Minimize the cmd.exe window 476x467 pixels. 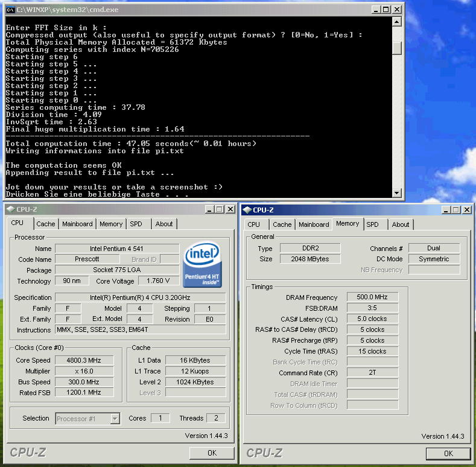376,10
